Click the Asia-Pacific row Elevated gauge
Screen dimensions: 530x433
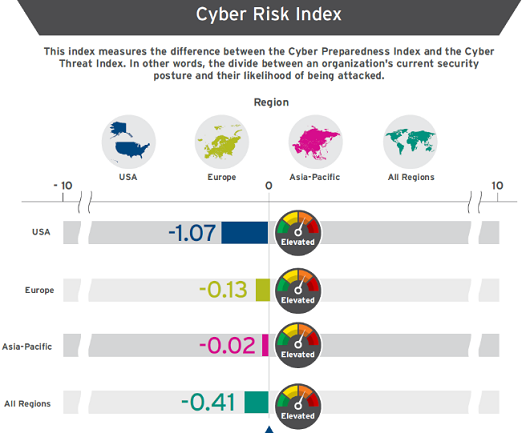(x=298, y=345)
